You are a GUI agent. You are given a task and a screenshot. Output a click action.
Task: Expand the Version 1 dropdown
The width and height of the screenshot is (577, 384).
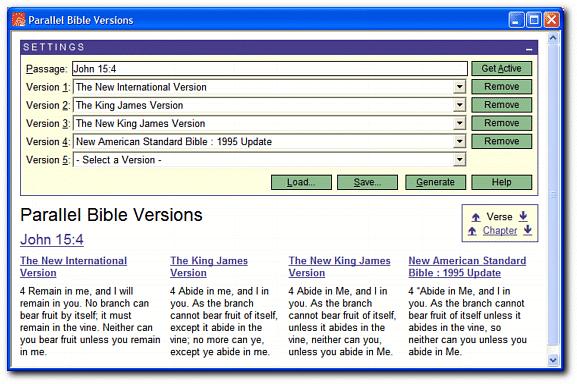(x=459, y=87)
